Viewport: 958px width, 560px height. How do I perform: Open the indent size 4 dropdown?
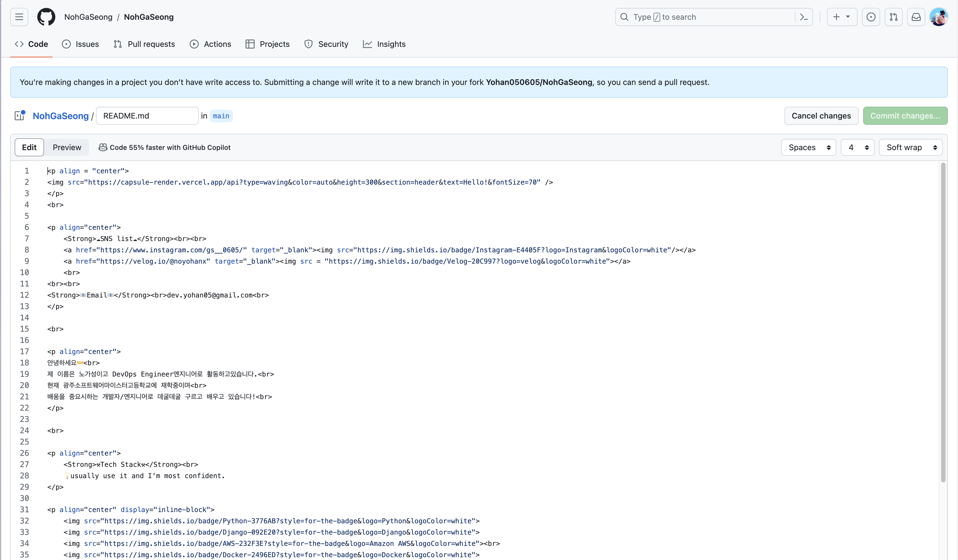coord(857,148)
